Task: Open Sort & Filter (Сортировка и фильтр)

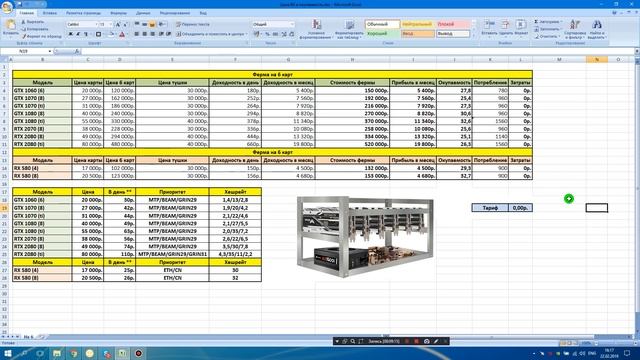Action: [575, 29]
